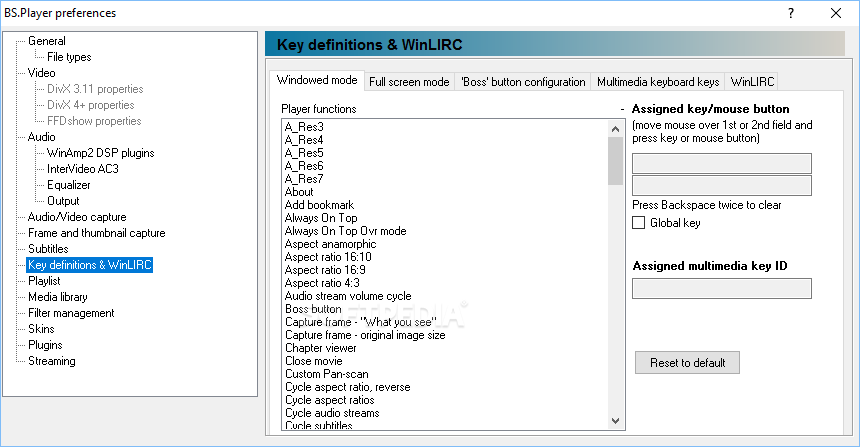Open WinAmp2 DSP plugins settings
Image resolution: width=860 pixels, height=447 pixels.
[100, 153]
